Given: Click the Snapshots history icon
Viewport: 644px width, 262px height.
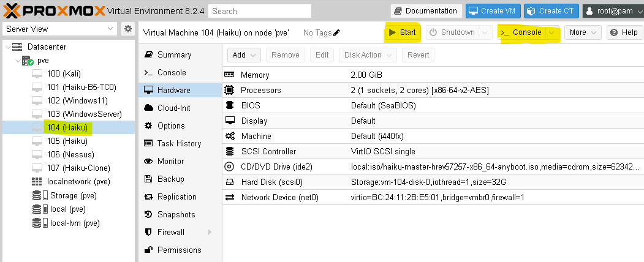Looking at the screenshot, I should pos(149,214).
